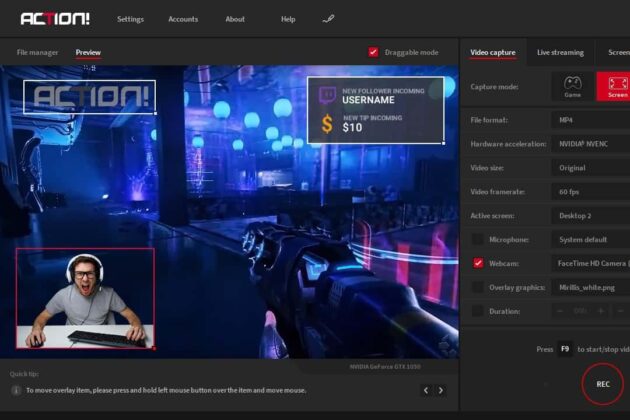Show next quick tip arrow
This screenshot has width=630, height=420.
441,390
